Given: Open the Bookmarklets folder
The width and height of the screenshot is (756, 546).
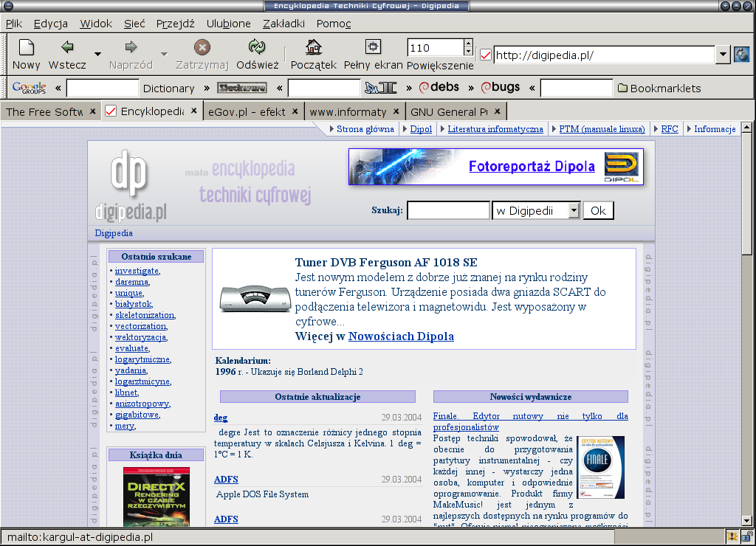Looking at the screenshot, I should [x=659, y=89].
